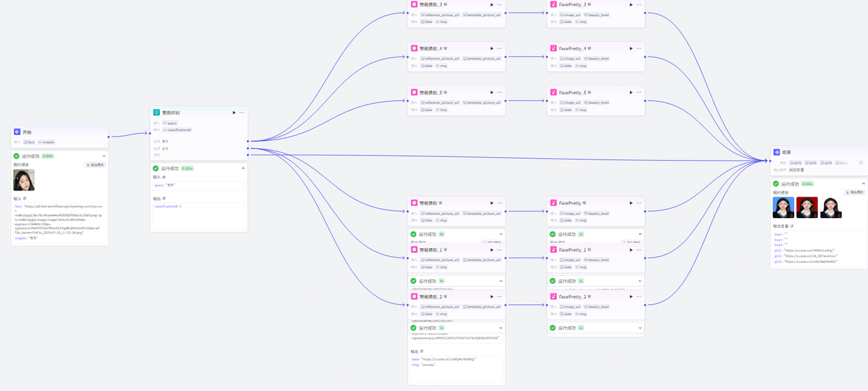The width and height of the screenshot is (868, 391).
Task: Click the 结束 end node icon
Action: (x=777, y=152)
